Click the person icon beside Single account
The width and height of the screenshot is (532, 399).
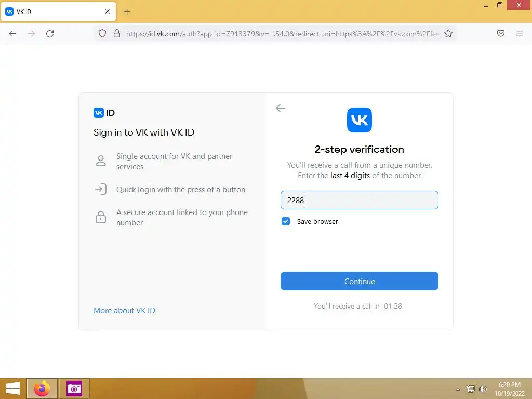tap(101, 161)
